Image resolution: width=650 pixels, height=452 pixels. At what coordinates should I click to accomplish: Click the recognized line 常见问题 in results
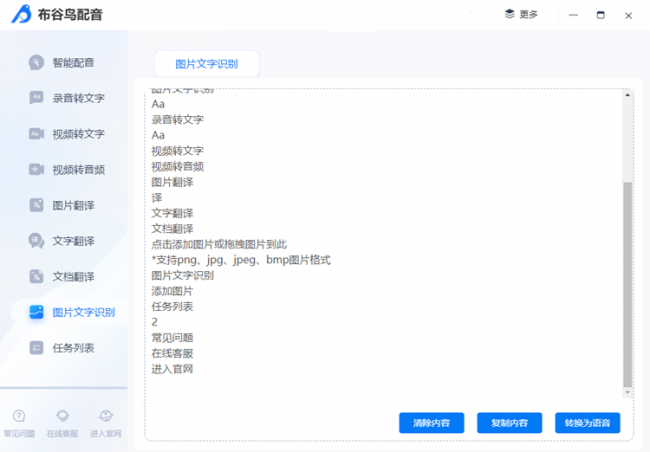pos(172,338)
